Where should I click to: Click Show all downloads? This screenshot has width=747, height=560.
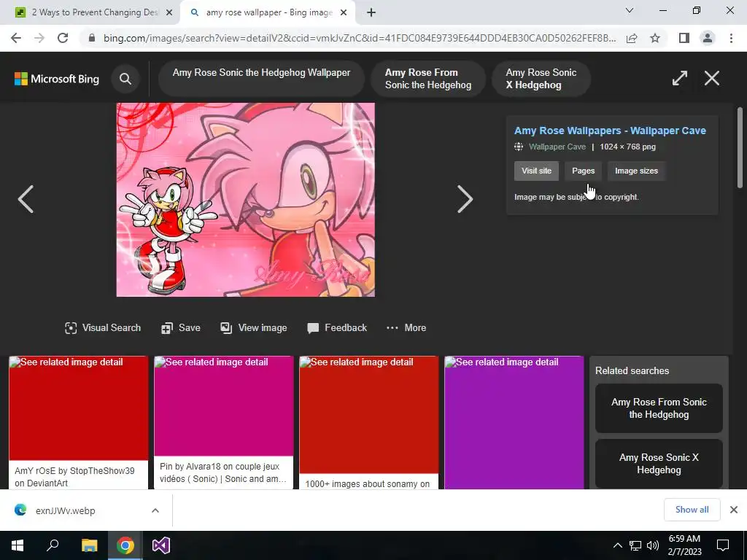[692, 510]
